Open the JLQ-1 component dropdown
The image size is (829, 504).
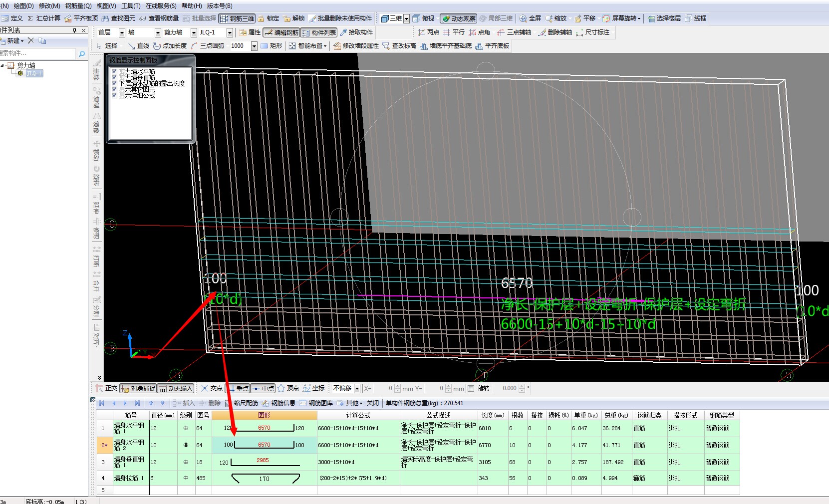[230, 32]
